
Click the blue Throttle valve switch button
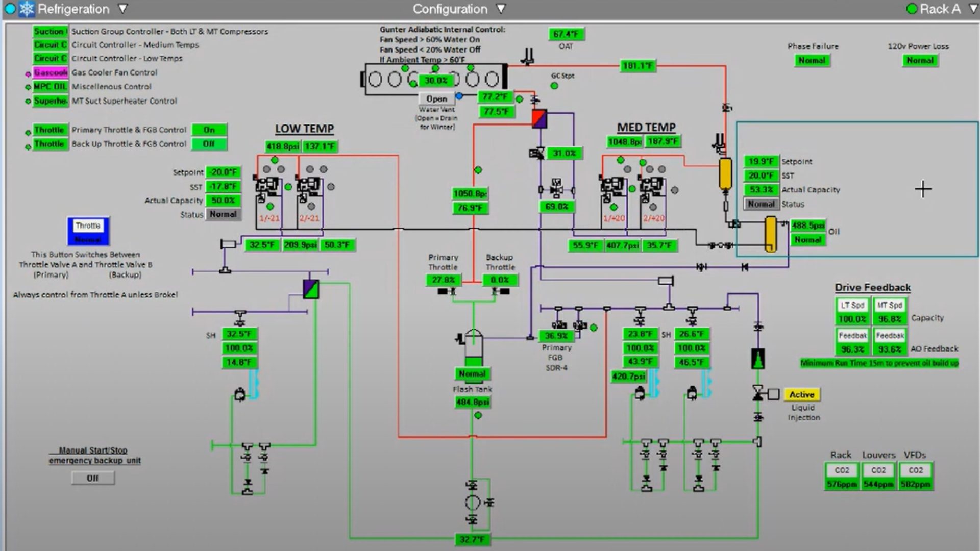[x=88, y=231]
